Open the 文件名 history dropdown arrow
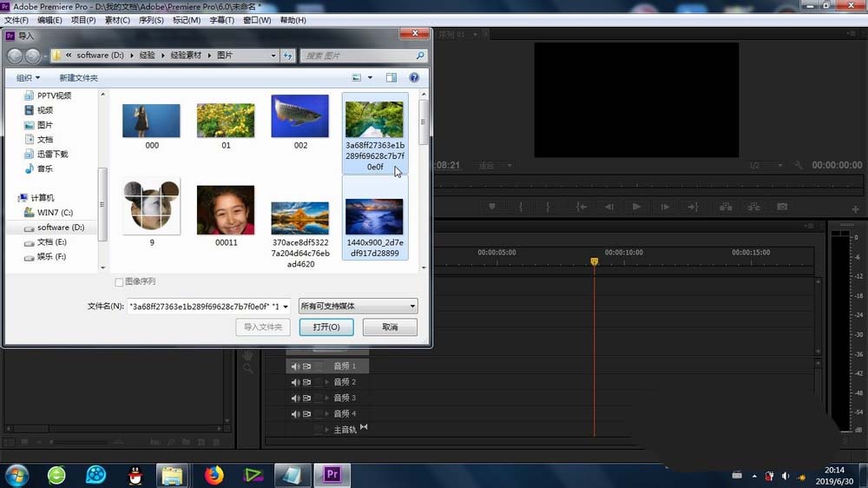The height and width of the screenshot is (488, 868). point(286,307)
